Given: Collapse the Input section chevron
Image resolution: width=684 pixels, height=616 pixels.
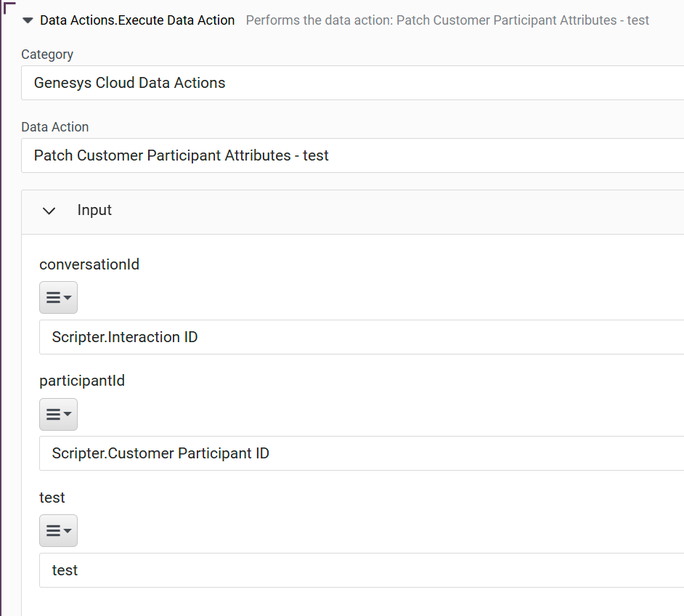Looking at the screenshot, I should point(49,211).
